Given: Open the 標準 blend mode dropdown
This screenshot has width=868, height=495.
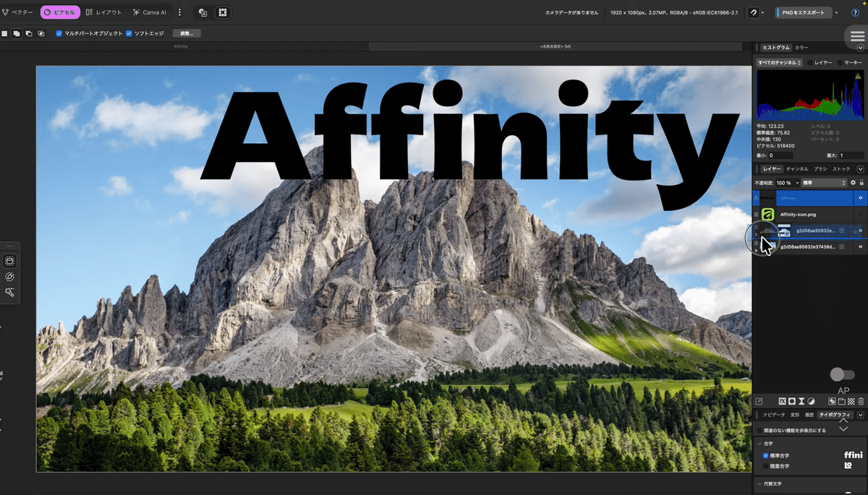Looking at the screenshot, I should pyautogui.click(x=824, y=183).
